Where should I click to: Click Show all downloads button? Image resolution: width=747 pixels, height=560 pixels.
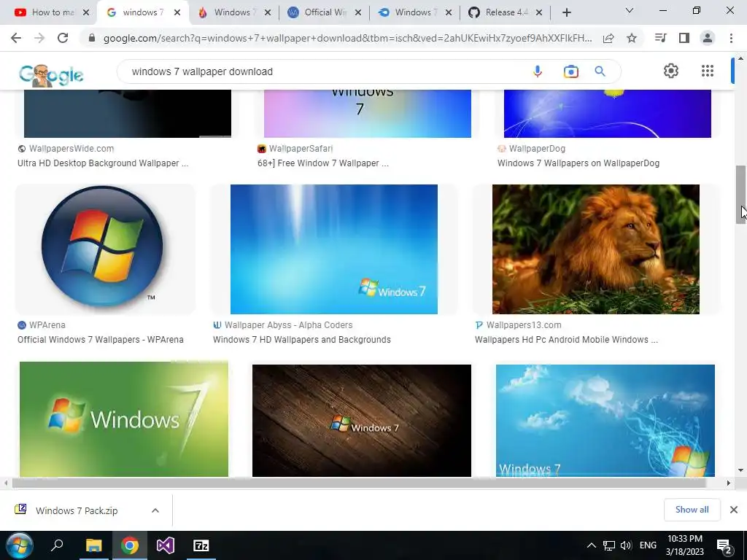[692, 510]
